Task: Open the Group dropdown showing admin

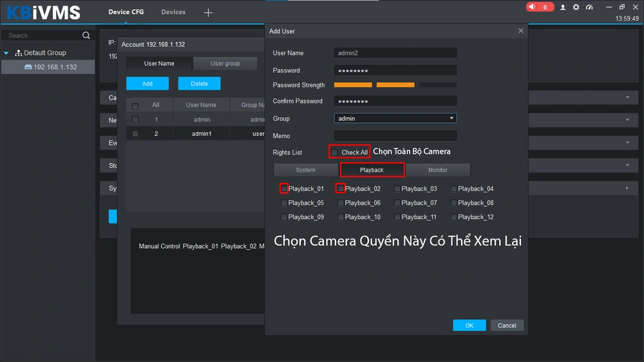Action: tap(395, 119)
